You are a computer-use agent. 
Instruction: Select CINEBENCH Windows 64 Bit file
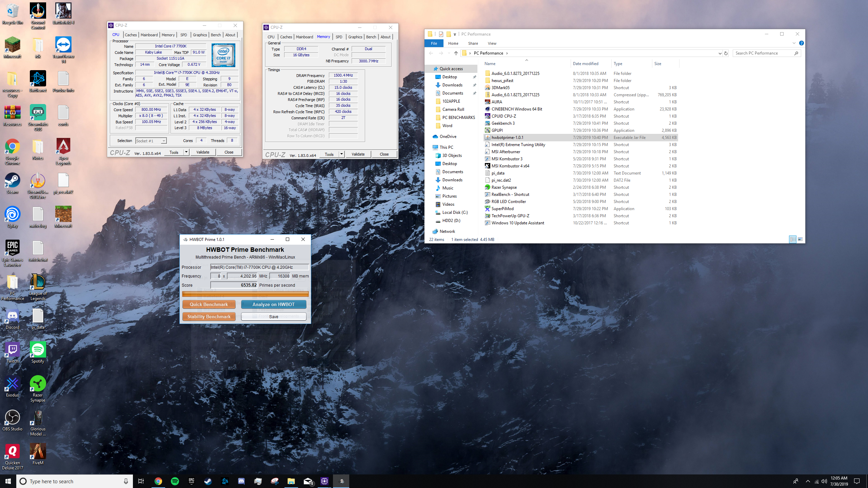click(580, 109)
